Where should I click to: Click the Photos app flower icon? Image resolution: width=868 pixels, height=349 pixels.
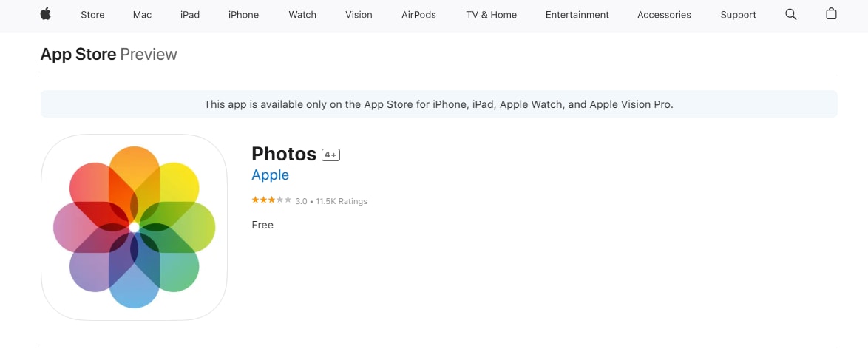tap(134, 227)
